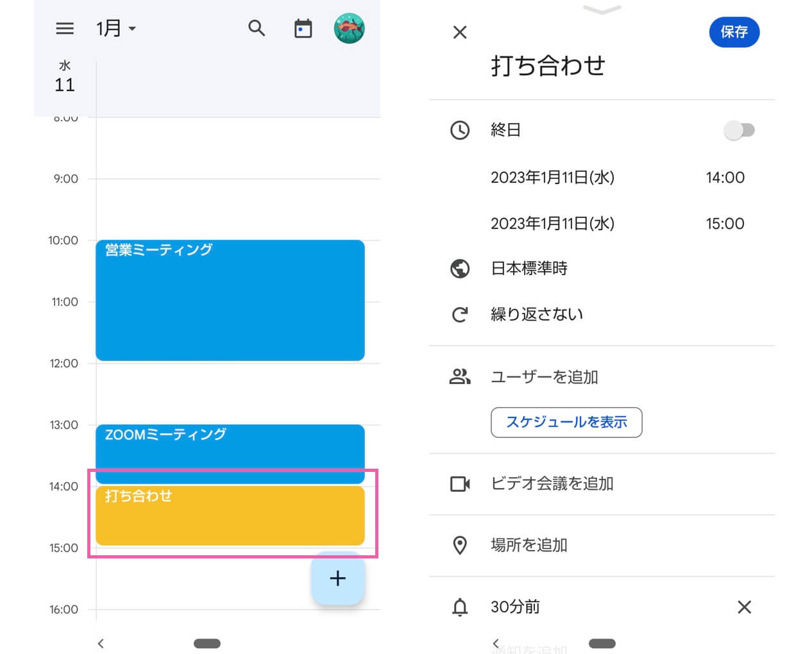Tap the plus create-event floating button
This screenshot has height=654, width=812.
pos(338,578)
